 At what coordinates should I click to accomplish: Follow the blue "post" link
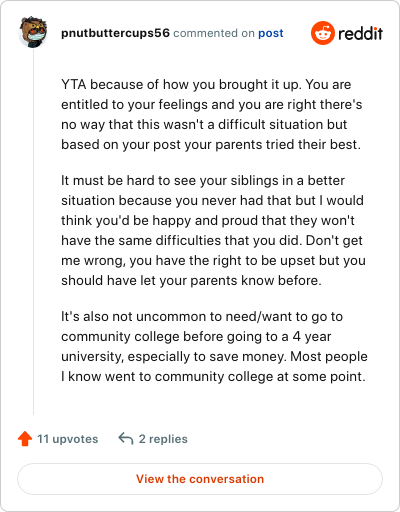point(271,33)
